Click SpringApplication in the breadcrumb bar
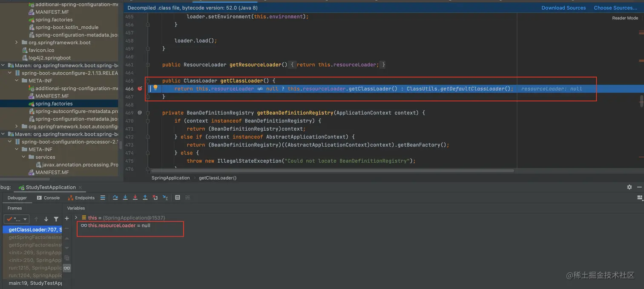Viewport: 644px width, 289px height. pos(171,178)
